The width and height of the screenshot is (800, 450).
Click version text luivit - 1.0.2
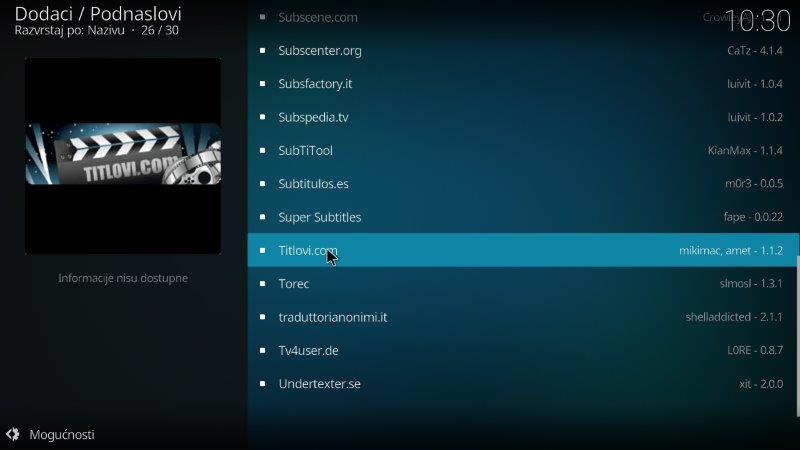click(755, 117)
